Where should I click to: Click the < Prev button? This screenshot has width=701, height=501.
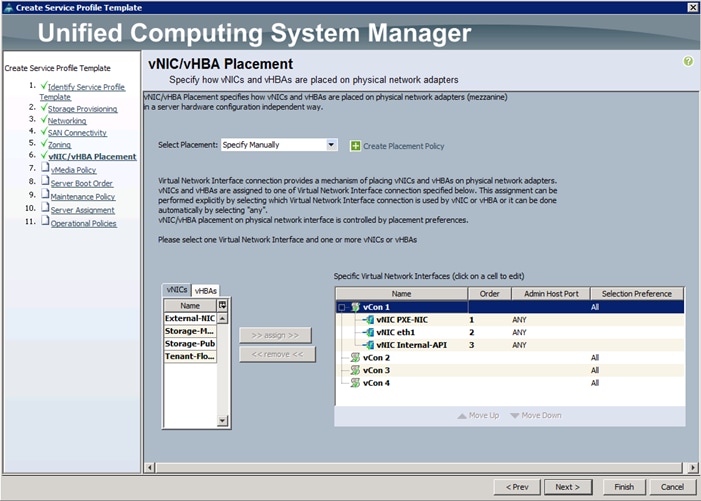click(517, 487)
